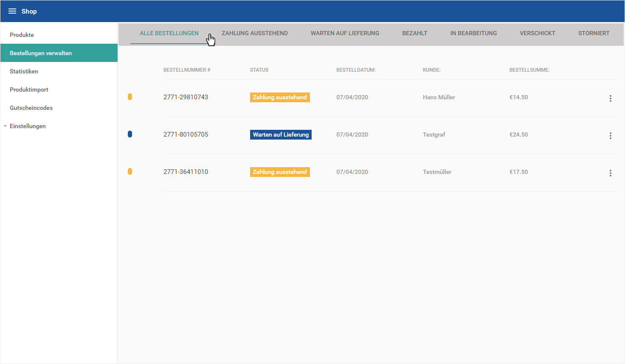Click Zahlung ausstehend badge for Testmüller
Image resolution: width=625 pixels, height=364 pixels.
280,172
